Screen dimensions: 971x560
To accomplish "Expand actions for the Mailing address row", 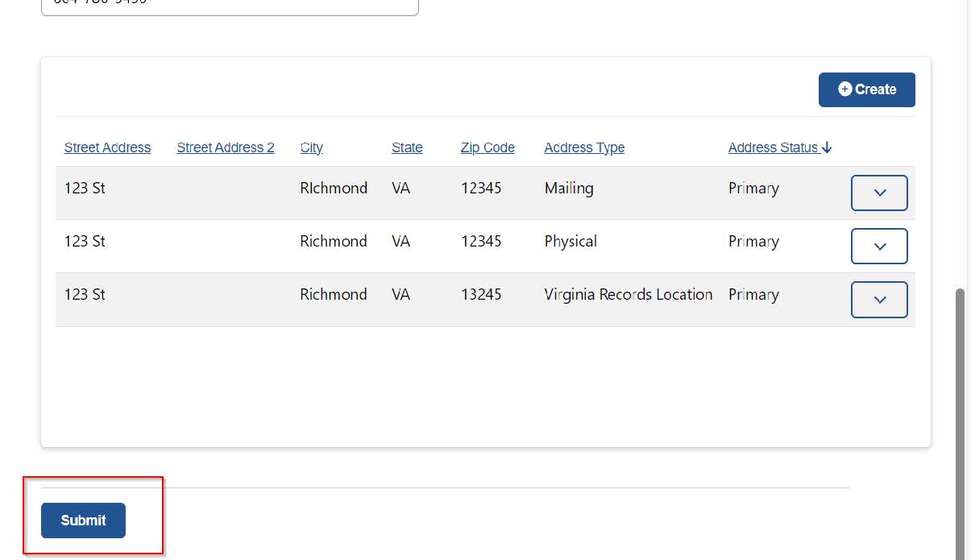I will (879, 193).
